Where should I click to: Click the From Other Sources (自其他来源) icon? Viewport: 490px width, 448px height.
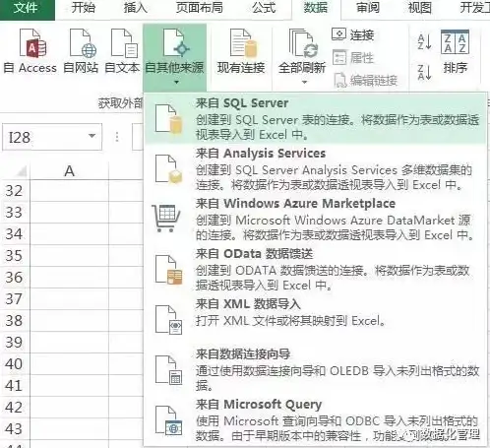click(175, 42)
